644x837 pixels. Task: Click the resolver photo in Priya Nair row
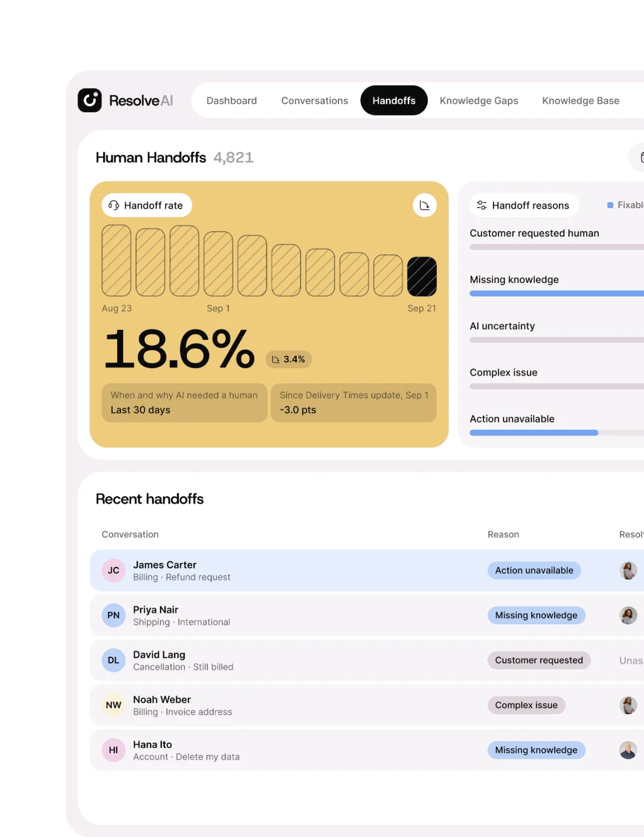628,615
